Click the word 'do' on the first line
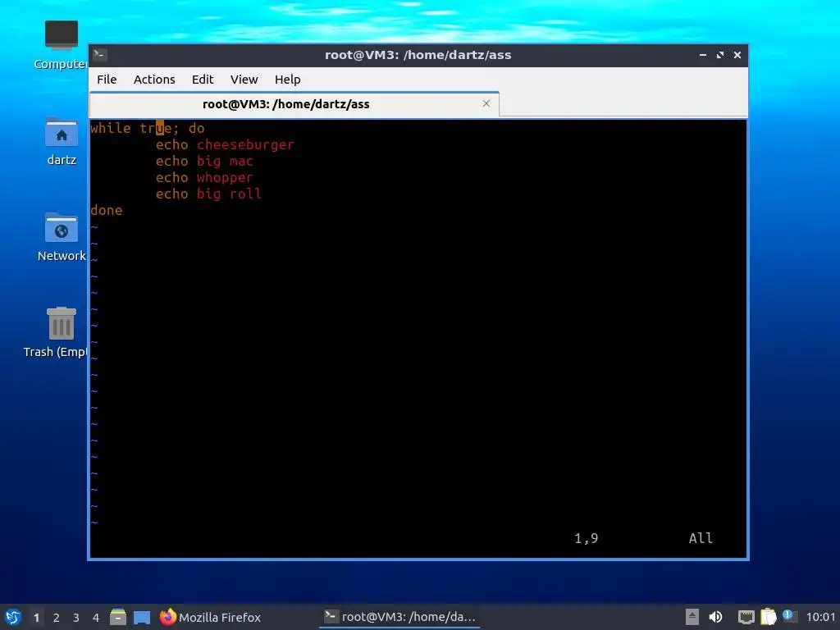This screenshot has width=840, height=630. click(197, 128)
